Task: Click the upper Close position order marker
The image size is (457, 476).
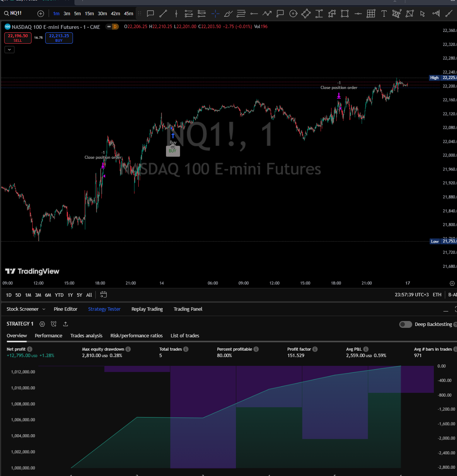Action: point(339,88)
